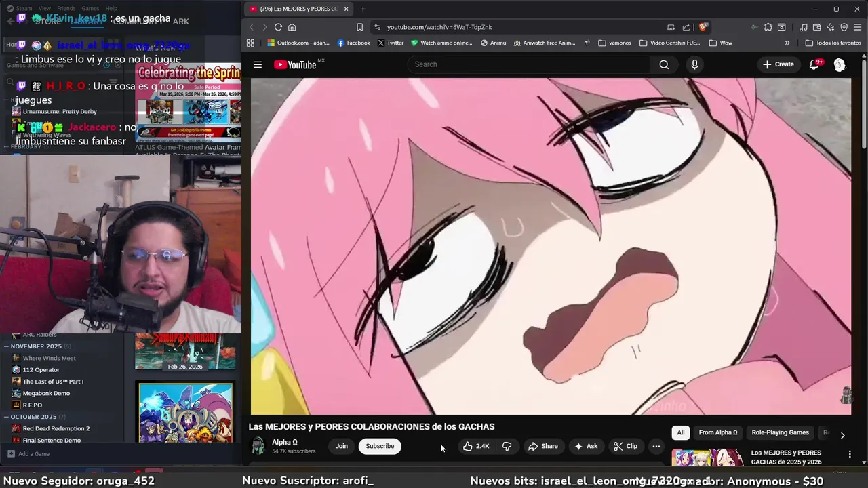Image resolution: width=868 pixels, height=488 pixels.
Task: Open the Brave VPN shield icon
Action: point(844,27)
